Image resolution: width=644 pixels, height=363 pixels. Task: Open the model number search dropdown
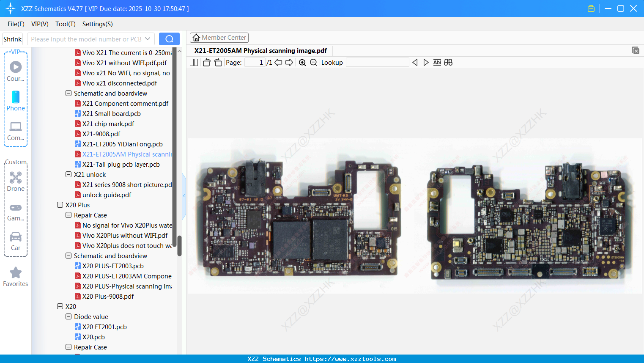click(148, 38)
